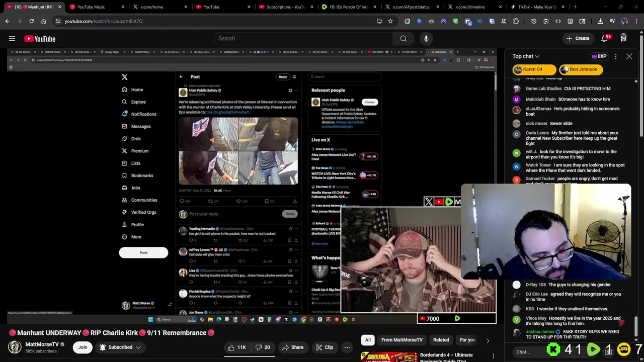
Task: Switch to the YouTube Music tab
Action: pyautogui.click(x=95, y=7)
